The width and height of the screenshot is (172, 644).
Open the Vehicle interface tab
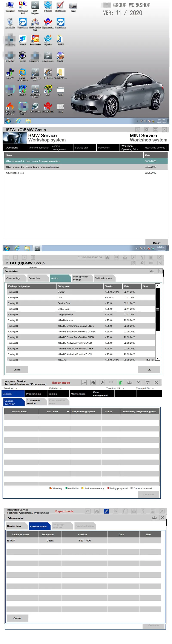[104, 278]
